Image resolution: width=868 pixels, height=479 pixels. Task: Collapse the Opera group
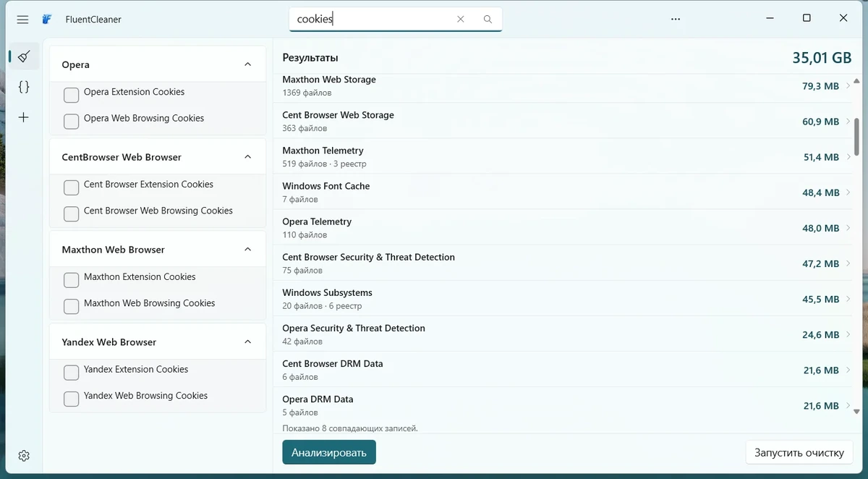coord(248,64)
